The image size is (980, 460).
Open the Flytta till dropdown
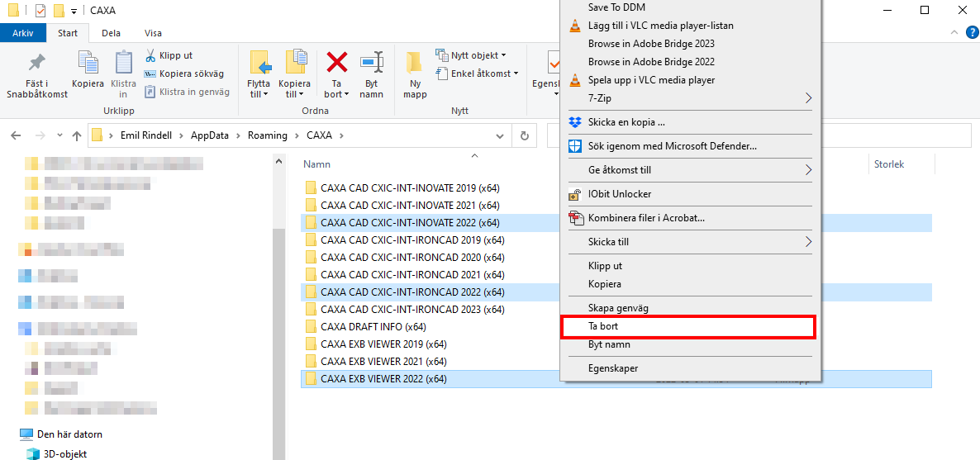tap(258, 75)
